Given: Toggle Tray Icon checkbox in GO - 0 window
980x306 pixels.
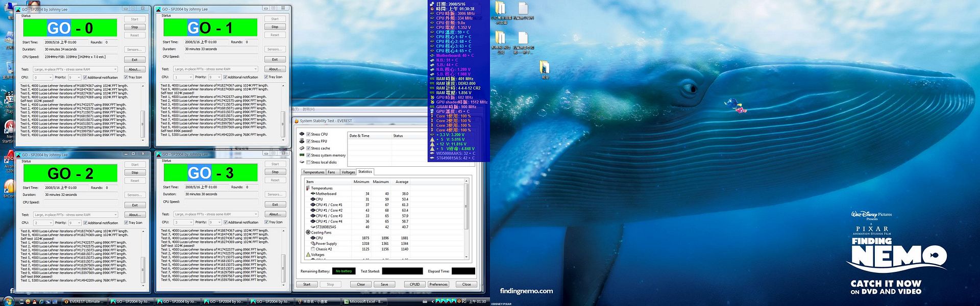Looking at the screenshot, I should coord(126,78).
